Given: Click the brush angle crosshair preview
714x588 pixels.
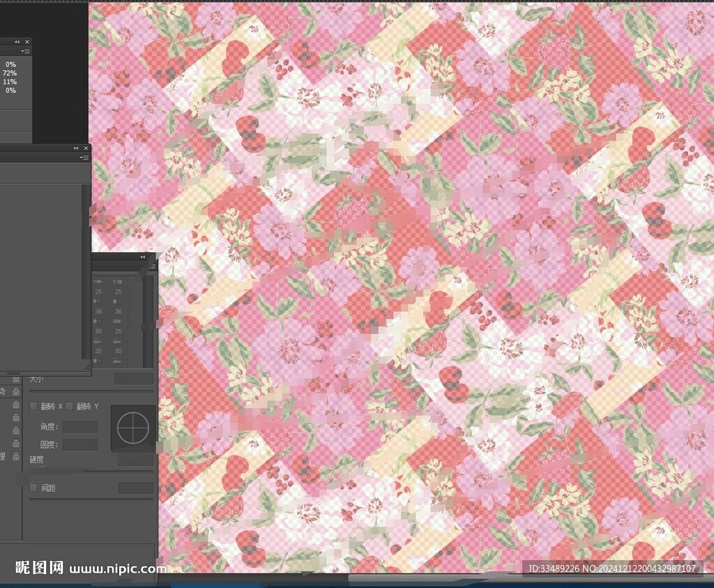Looking at the screenshot, I should tap(133, 428).
